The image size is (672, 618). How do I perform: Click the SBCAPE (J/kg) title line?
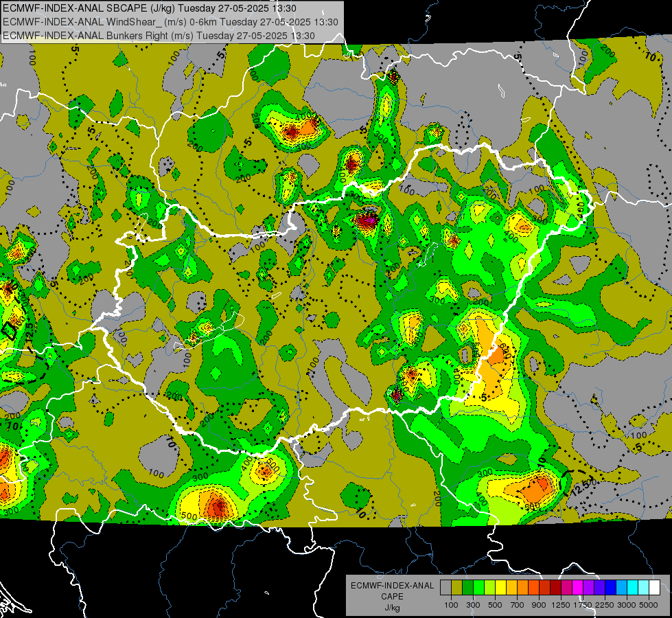tap(149, 8)
